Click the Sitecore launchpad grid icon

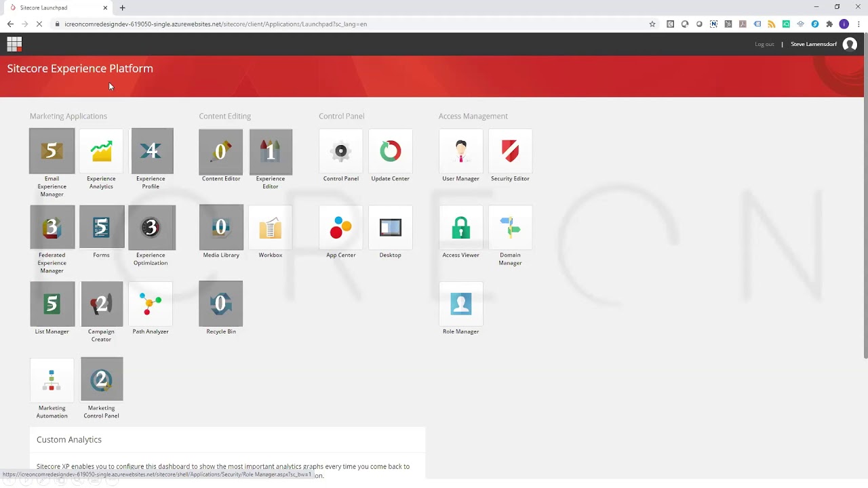point(14,44)
